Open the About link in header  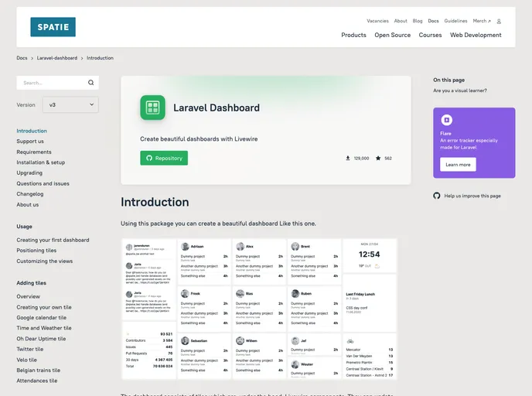click(401, 21)
